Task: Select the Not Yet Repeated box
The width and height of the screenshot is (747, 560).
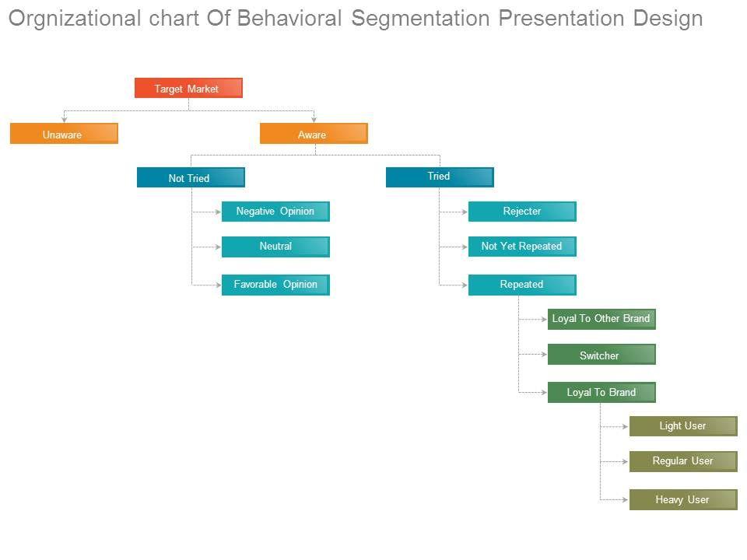Action: [522, 247]
